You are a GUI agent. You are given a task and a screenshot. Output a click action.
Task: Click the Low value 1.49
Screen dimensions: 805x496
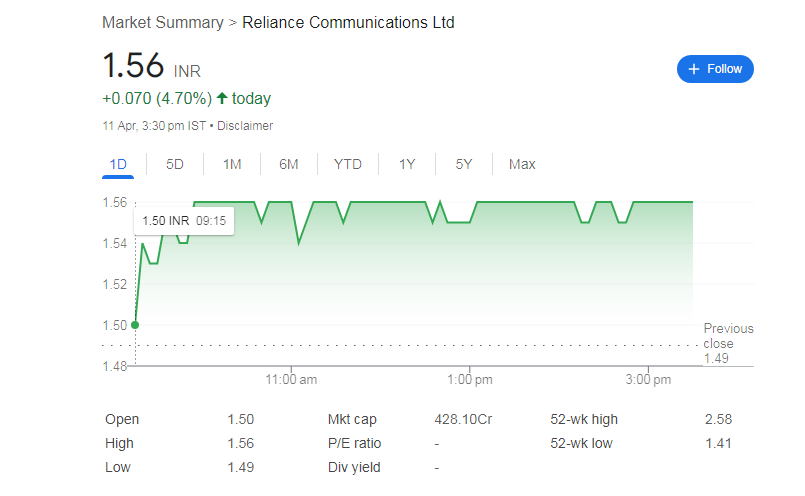(241, 468)
